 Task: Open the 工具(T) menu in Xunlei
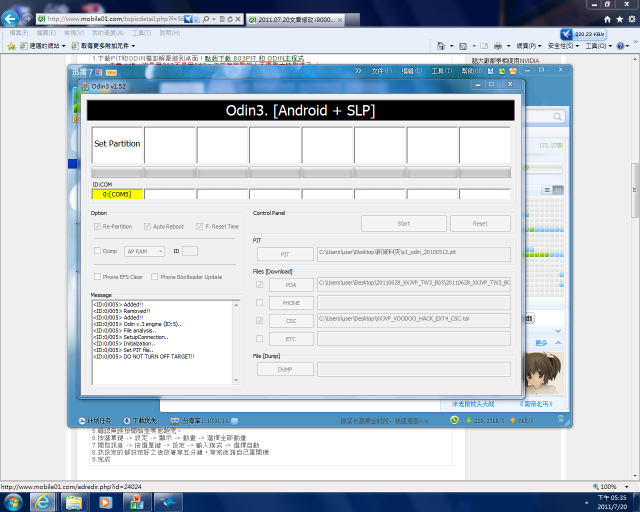tap(442, 71)
